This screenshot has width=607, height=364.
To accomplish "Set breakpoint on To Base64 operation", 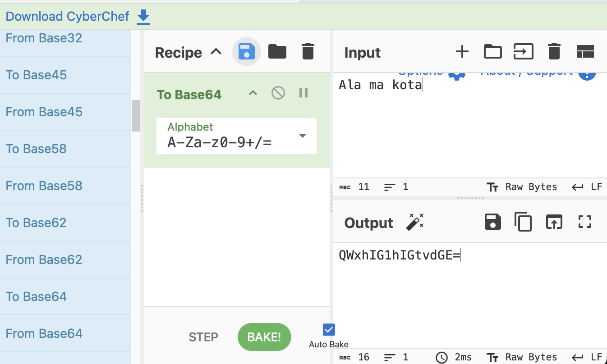I will [x=303, y=93].
